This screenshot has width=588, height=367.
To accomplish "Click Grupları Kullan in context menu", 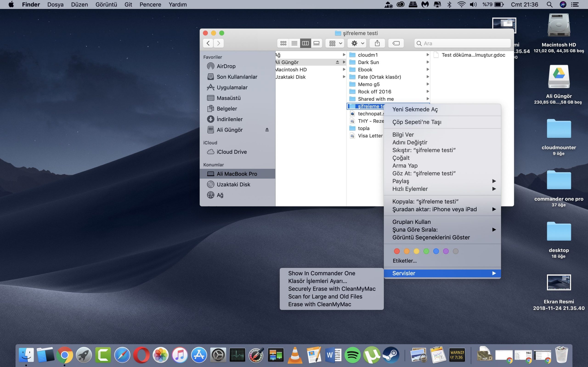I will pos(411,222).
